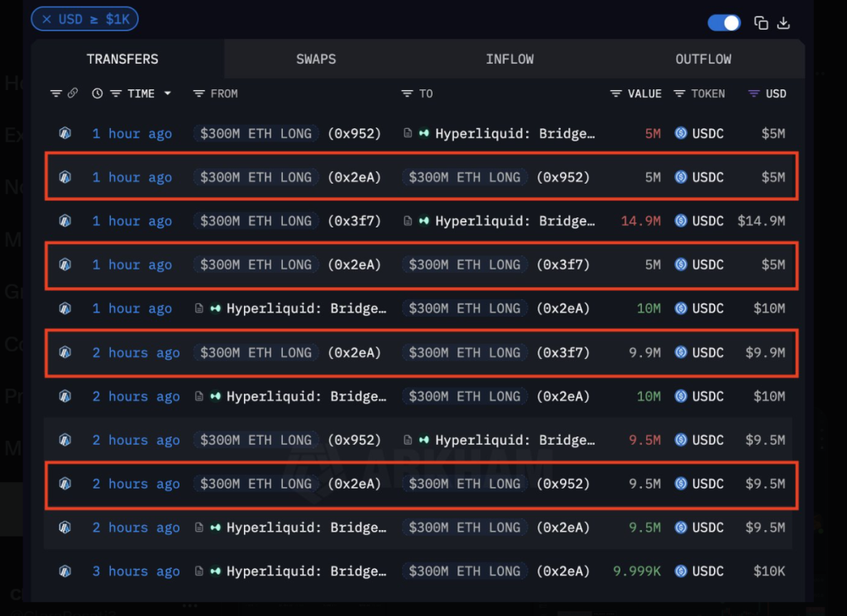
Task: Click the network icon in the 9.999K row
Action: point(65,571)
